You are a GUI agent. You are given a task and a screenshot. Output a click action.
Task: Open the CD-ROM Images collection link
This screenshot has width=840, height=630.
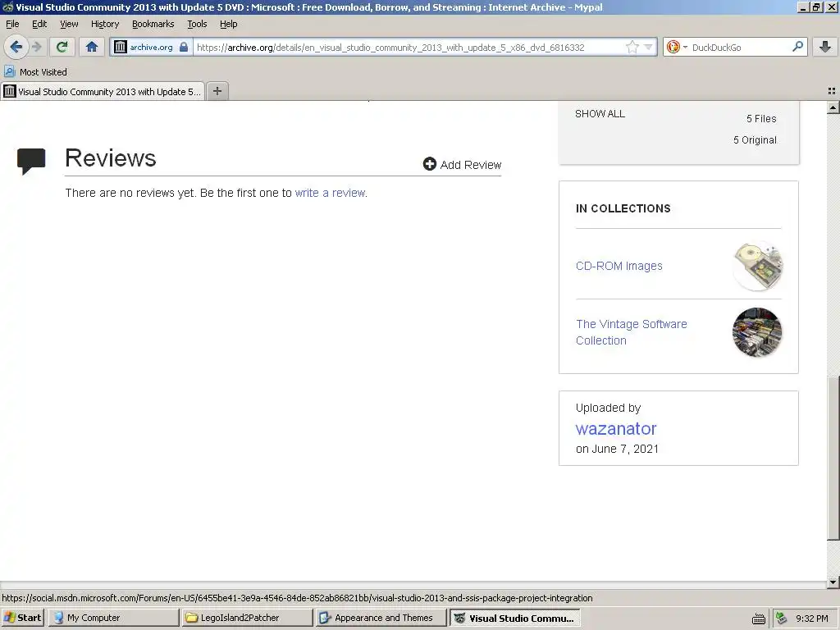click(619, 267)
